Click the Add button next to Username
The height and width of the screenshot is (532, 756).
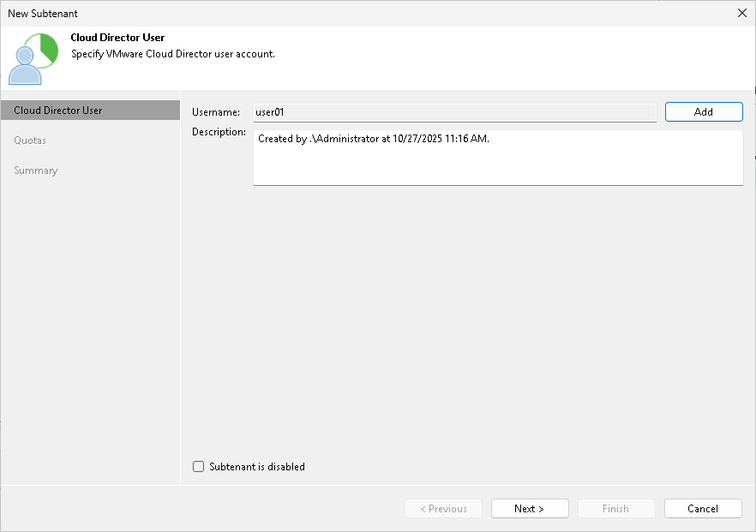coord(703,111)
